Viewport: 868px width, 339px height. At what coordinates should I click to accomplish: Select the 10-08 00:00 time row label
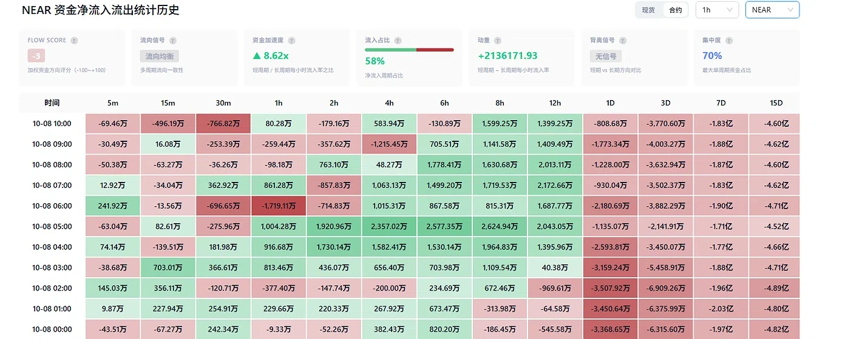[52, 330]
